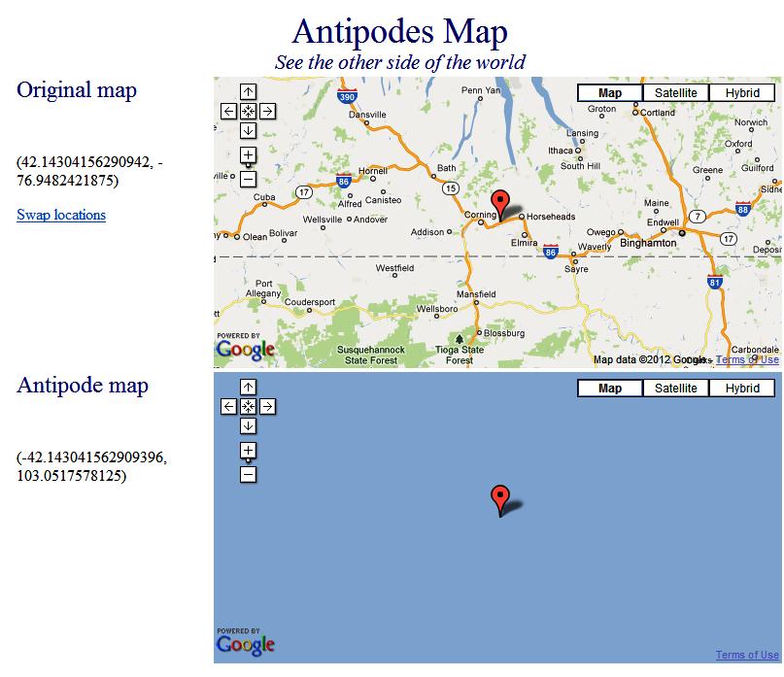Click the pan-up arrow on the original map

point(250,93)
